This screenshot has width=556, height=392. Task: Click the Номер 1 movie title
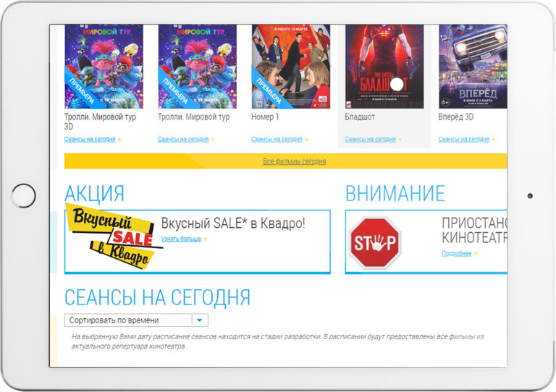click(265, 116)
